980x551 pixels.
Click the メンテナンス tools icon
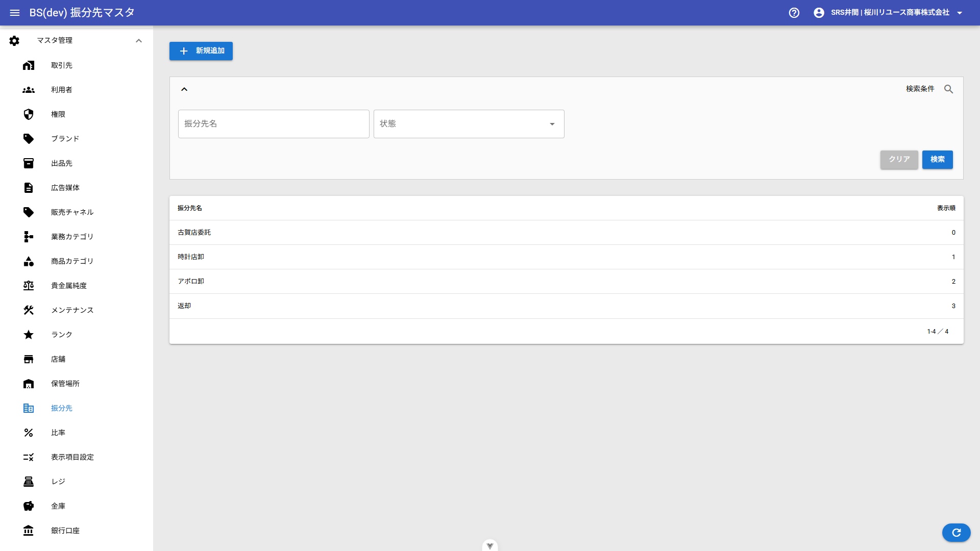coord(29,310)
